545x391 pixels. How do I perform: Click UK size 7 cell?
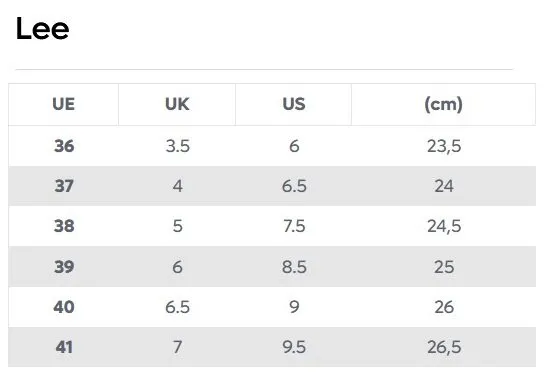(x=178, y=347)
